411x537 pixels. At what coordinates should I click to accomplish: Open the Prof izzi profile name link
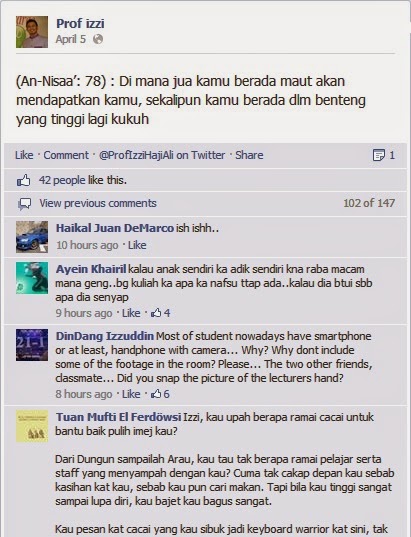coord(80,23)
